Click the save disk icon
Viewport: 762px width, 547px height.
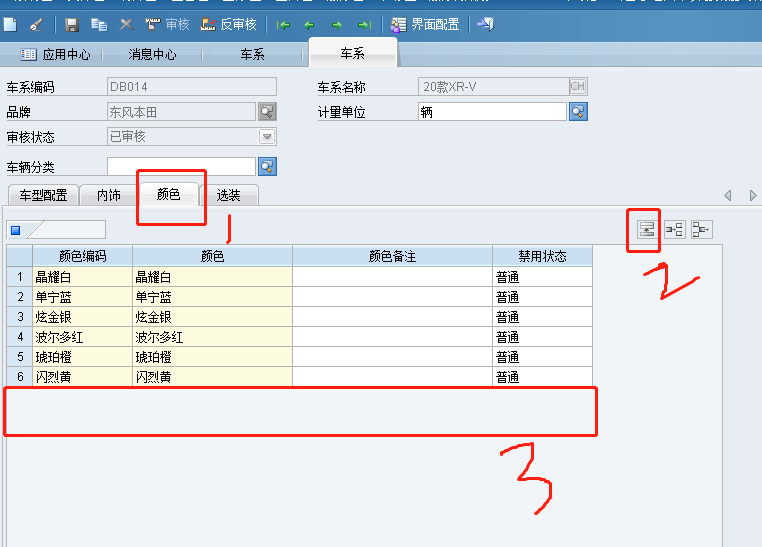(72, 24)
